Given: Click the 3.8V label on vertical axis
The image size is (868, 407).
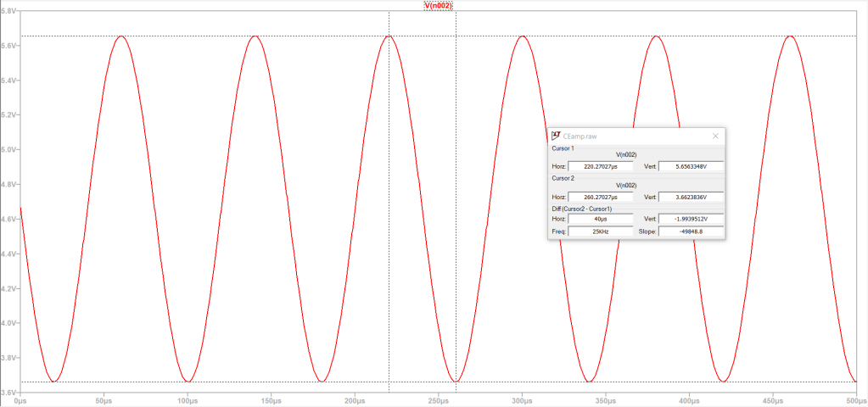Looking at the screenshot, I should [x=8, y=359].
